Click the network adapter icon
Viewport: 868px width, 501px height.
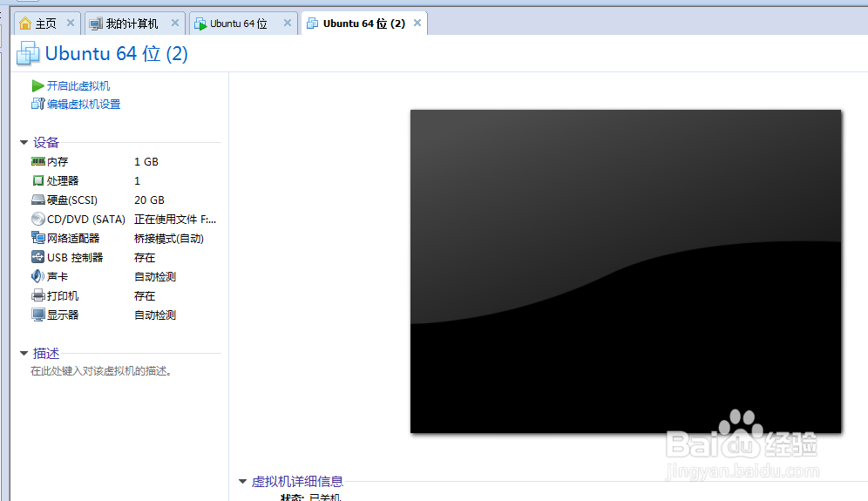tap(37, 238)
